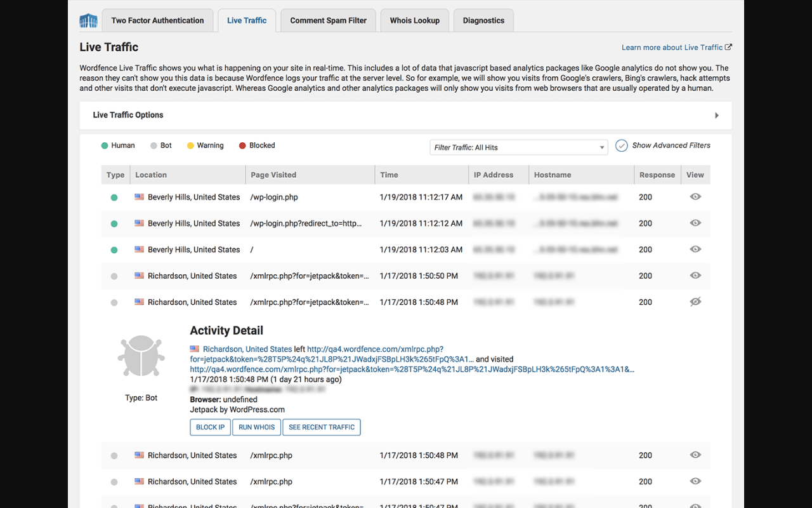Click the 'Type: Bot' label under the bug
Viewport: 812px width, 508px height.
[x=141, y=398]
